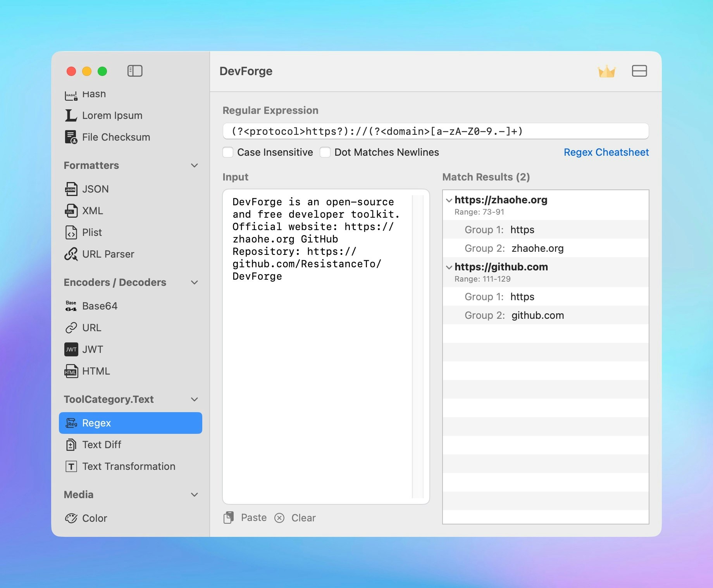
Task: Select the 'Group 2: github.com' row
Action: 546,315
